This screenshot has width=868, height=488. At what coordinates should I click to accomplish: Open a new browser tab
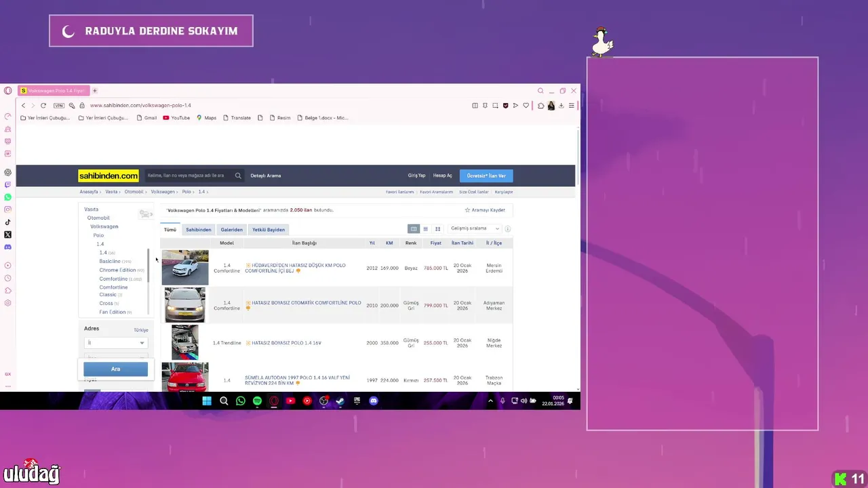tap(95, 91)
